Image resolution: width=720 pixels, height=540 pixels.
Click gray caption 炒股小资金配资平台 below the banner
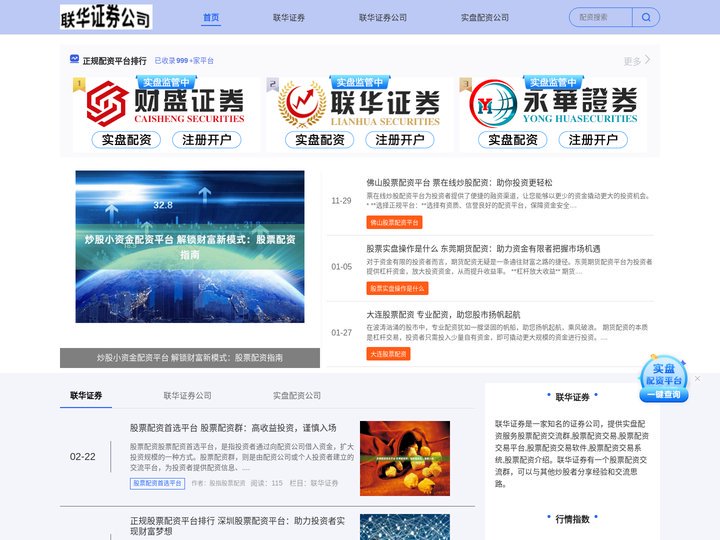(x=190, y=358)
